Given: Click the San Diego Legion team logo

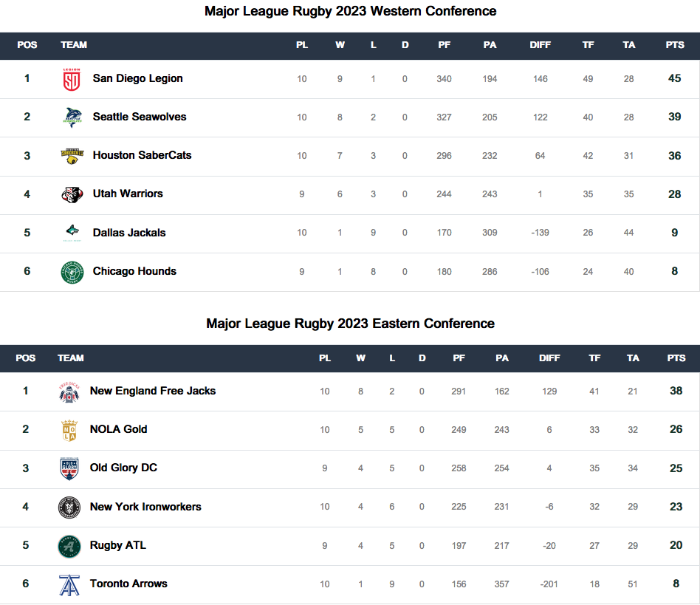Looking at the screenshot, I should point(72,80).
